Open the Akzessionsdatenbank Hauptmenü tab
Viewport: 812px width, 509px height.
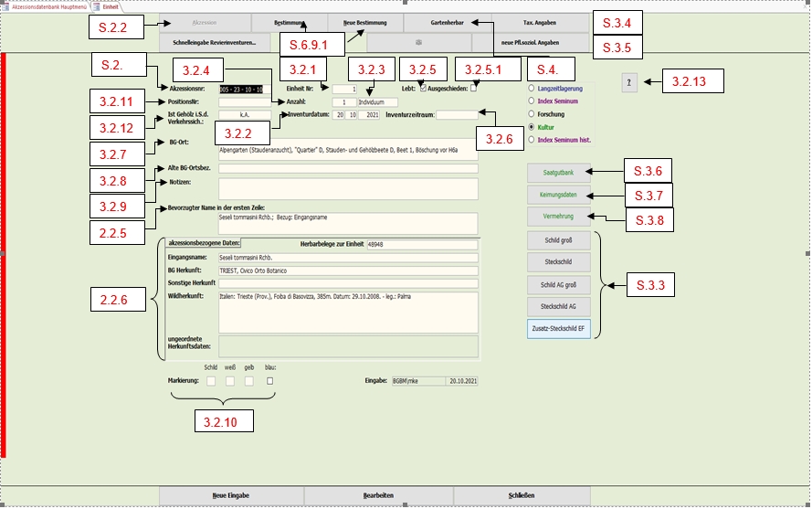(45, 5)
